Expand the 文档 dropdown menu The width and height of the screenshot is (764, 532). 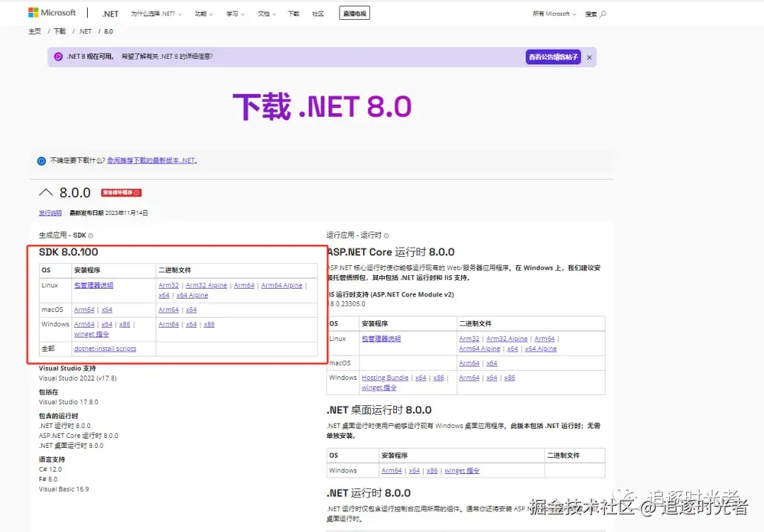[267, 13]
